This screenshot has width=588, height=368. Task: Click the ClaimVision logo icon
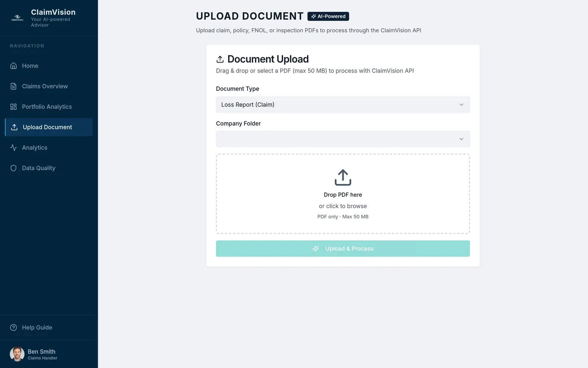tap(17, 18)
